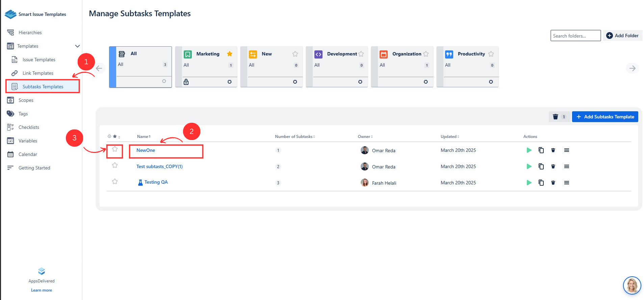Sort templates by Updated date
The width and height of the screenshot is (644, 300).
[449, 137]
